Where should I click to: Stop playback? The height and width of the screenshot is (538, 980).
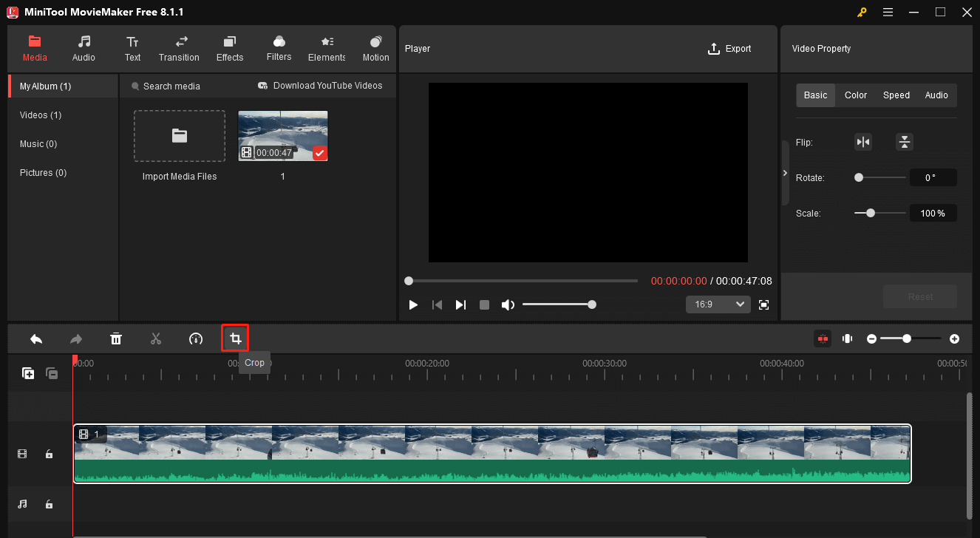pos(484,304)
